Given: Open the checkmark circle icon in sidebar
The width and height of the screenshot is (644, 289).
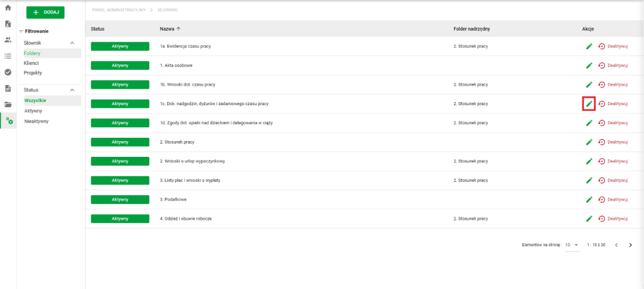Looking at the screenshot, I should (x=8, y=72).
